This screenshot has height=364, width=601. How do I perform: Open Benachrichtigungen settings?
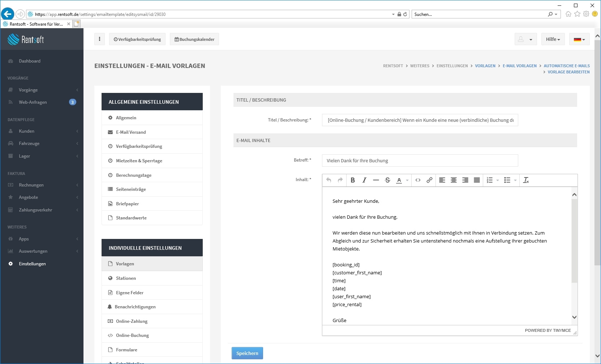pyautogui.click(x=152, y=307)
